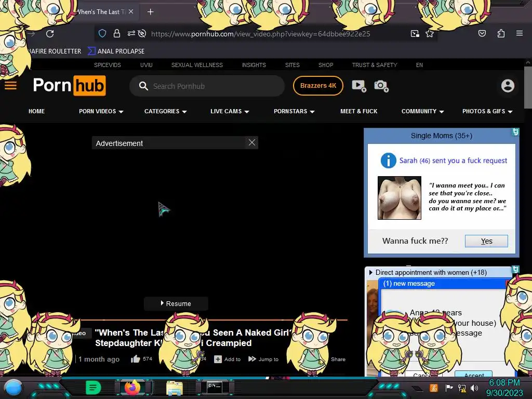The image size is (532, 399).
Task: Close the Advertisement overlay with X
Action: 252,142
